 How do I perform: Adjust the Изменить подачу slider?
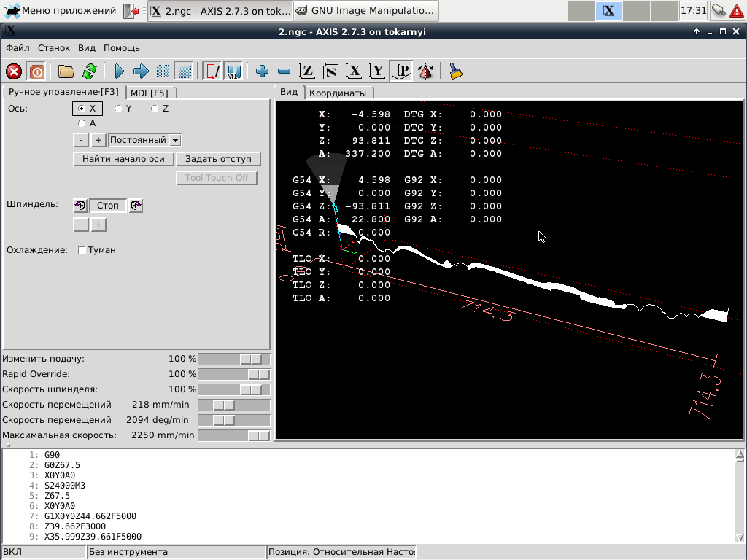click(251, 359)
